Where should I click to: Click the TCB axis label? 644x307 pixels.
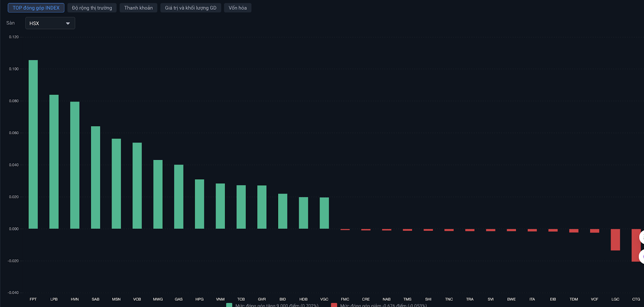pos(241,299)
